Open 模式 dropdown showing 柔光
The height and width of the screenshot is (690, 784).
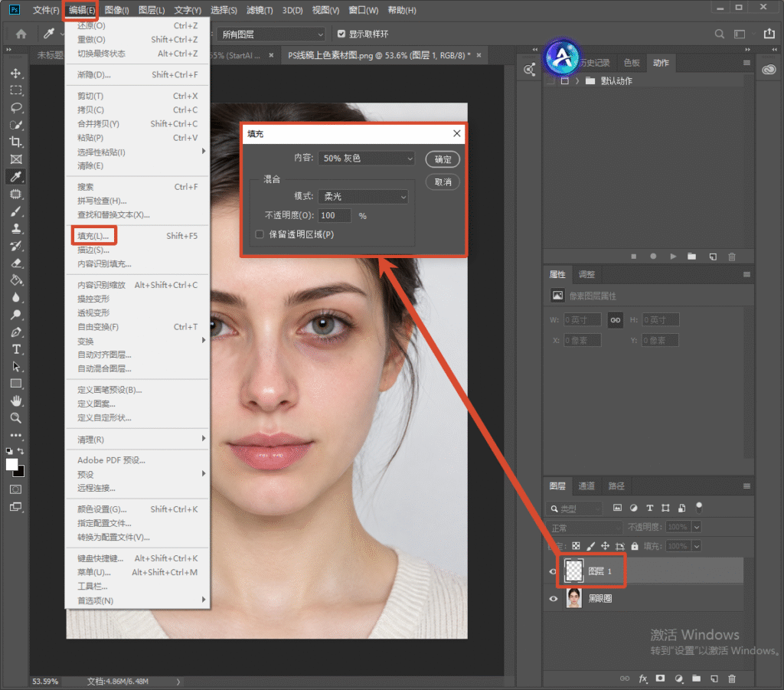click(363, 197)
